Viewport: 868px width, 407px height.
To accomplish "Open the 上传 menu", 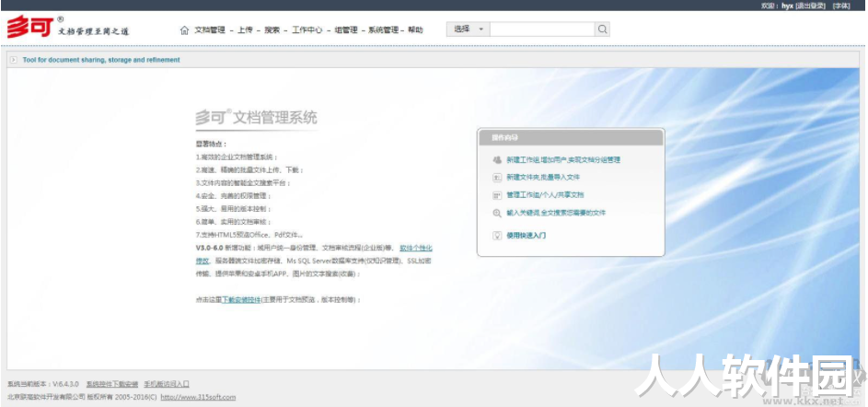I will (245, 29).
